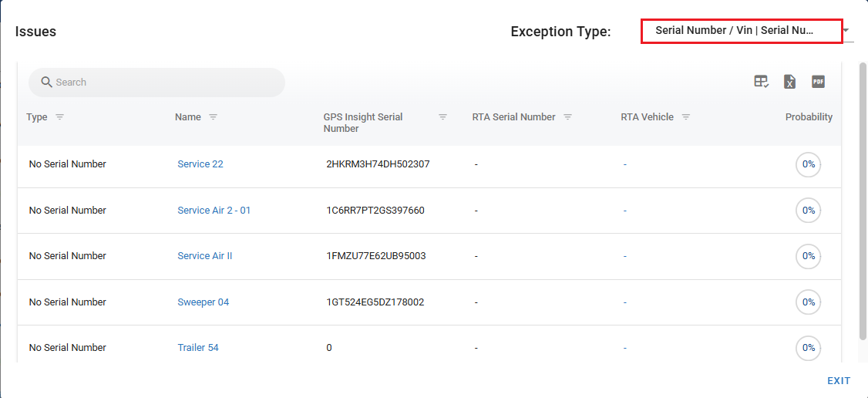Open the Sweeper 04 link
This screenshot has width=868, height=398.
coord(203,302)
